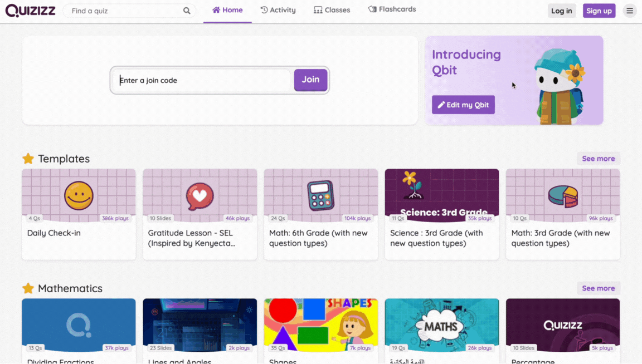Click the smiley face Daily Check-in icon
Viewport: 642px width, 364px height.
(79, 195)
